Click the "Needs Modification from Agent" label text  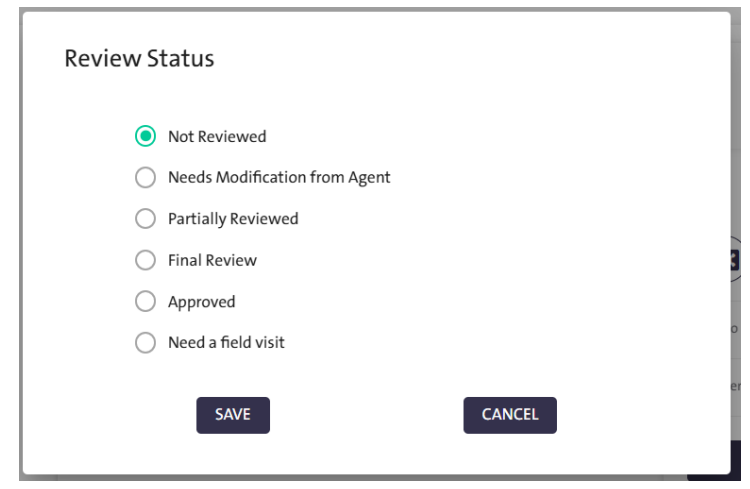279,177
